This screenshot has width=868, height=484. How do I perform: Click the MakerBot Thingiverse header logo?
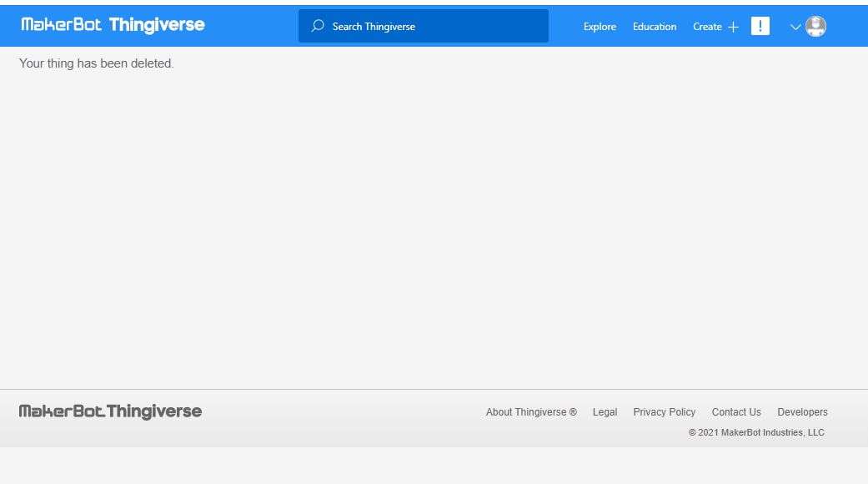[x=113, y=25]
